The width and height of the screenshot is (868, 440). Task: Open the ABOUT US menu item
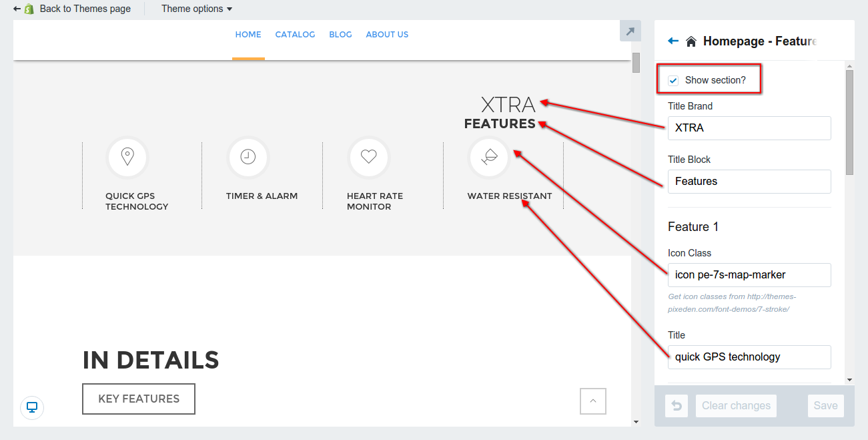[x=387, y=35]
